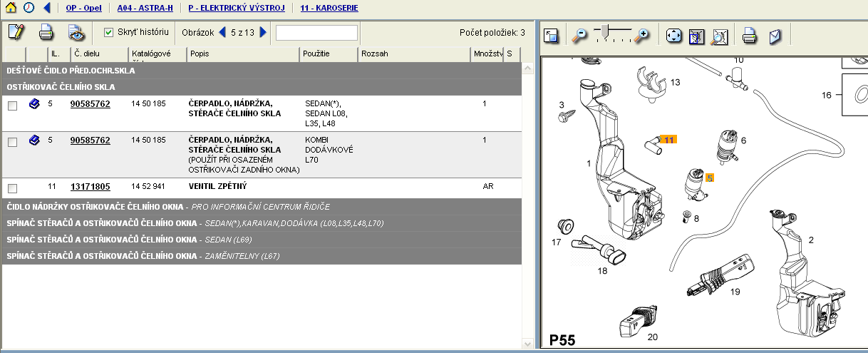Go to next image arrow

point(264,32)
